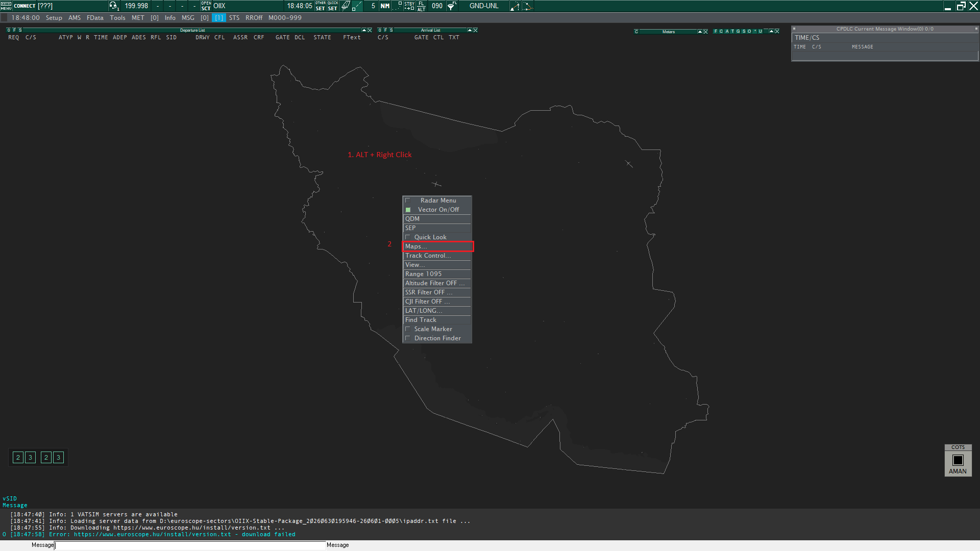This screenshot has width=980, height=551.
Task: Click the CONNECT button
Action: [24, 6]
